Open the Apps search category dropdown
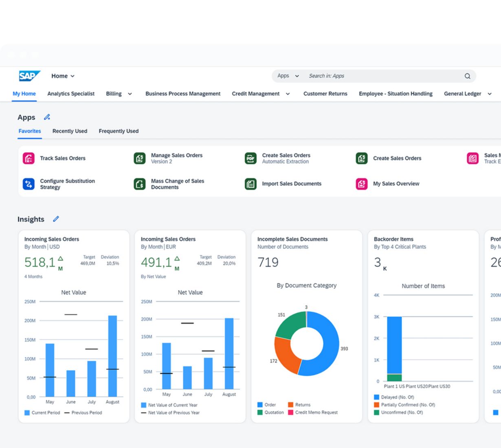The height and width of the screenshot is (448, 501). click(288, 76)
